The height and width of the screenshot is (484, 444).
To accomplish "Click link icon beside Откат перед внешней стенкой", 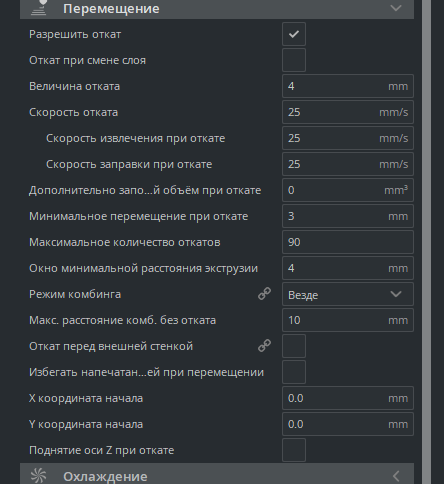I will (264, 346).
